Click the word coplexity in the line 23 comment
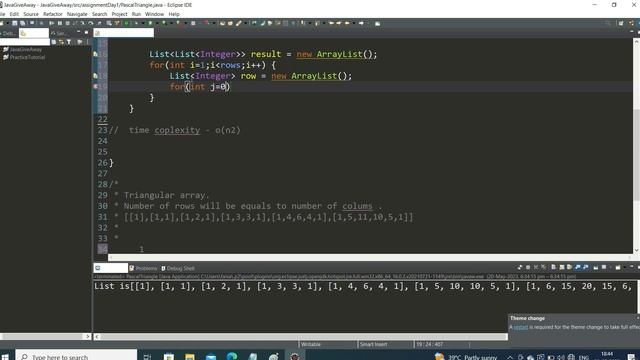The height and width of the screenshot is (360, 640). [177, 130]
